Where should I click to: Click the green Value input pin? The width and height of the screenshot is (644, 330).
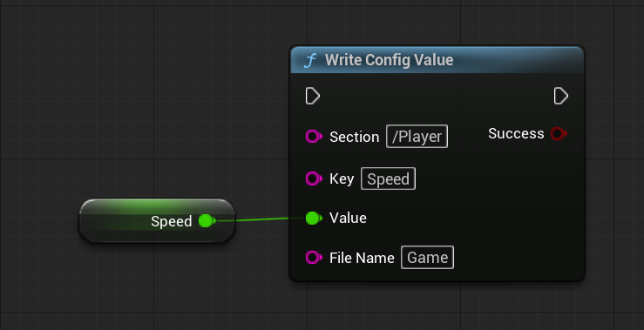pyautogui.click(x=314, y=218)
